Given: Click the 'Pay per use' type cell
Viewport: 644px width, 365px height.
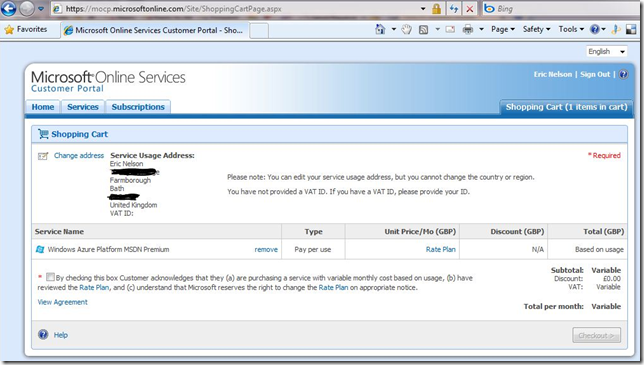Looking at the screenshot, I should tap(313, 249).
